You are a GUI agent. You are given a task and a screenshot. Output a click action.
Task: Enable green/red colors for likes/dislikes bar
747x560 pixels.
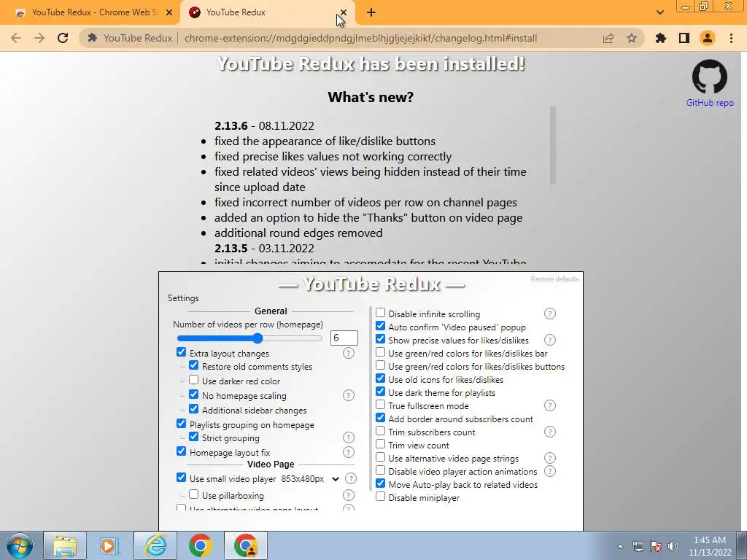[x=380, y=352]
